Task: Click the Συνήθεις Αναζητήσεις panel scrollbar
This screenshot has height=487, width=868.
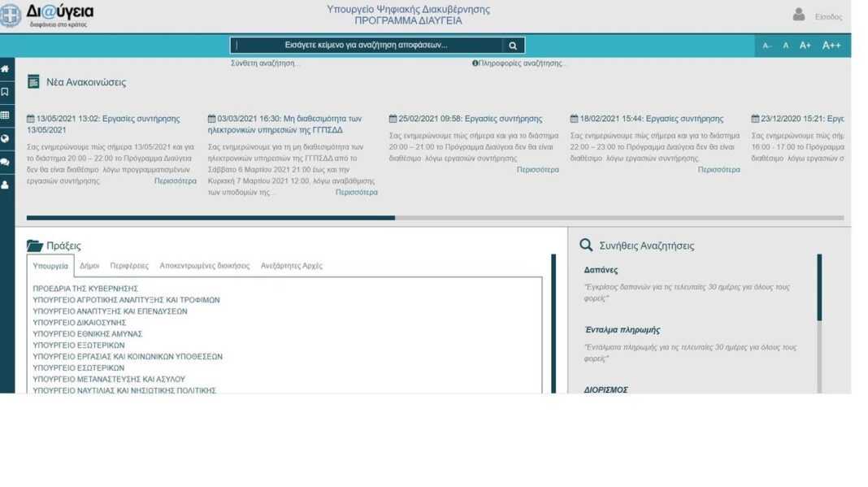Action: coord(819,289)
